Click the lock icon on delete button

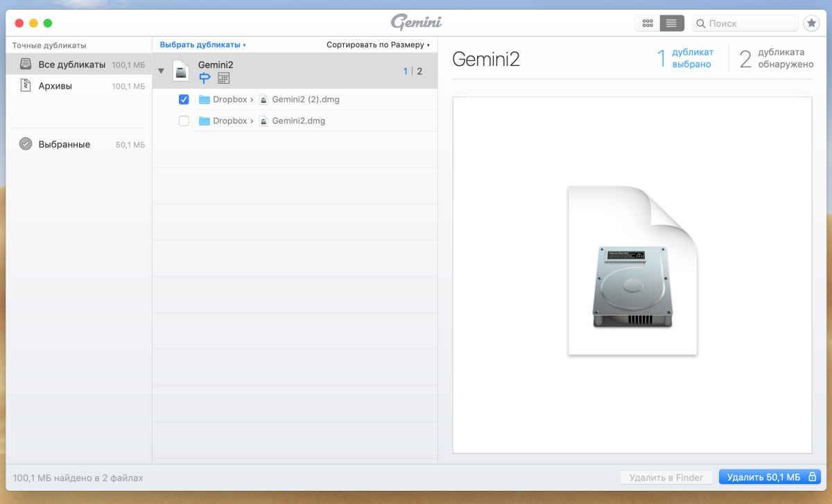click(811, 477)
